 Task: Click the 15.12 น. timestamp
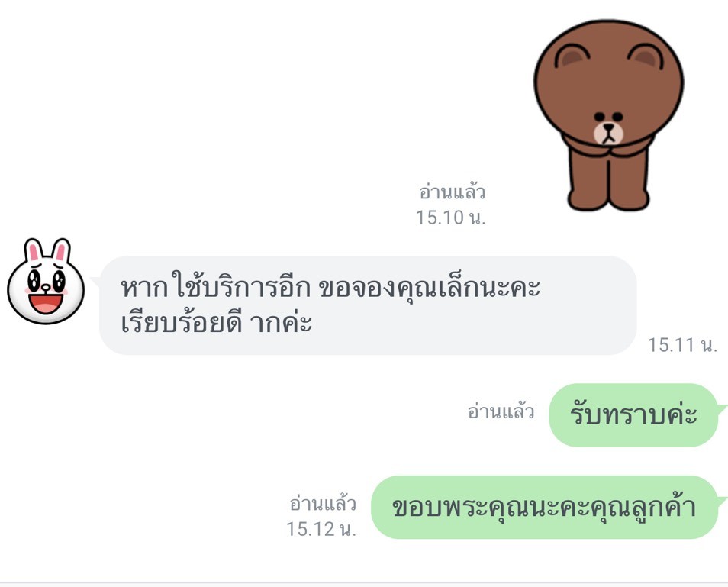(x=321, y=529)
